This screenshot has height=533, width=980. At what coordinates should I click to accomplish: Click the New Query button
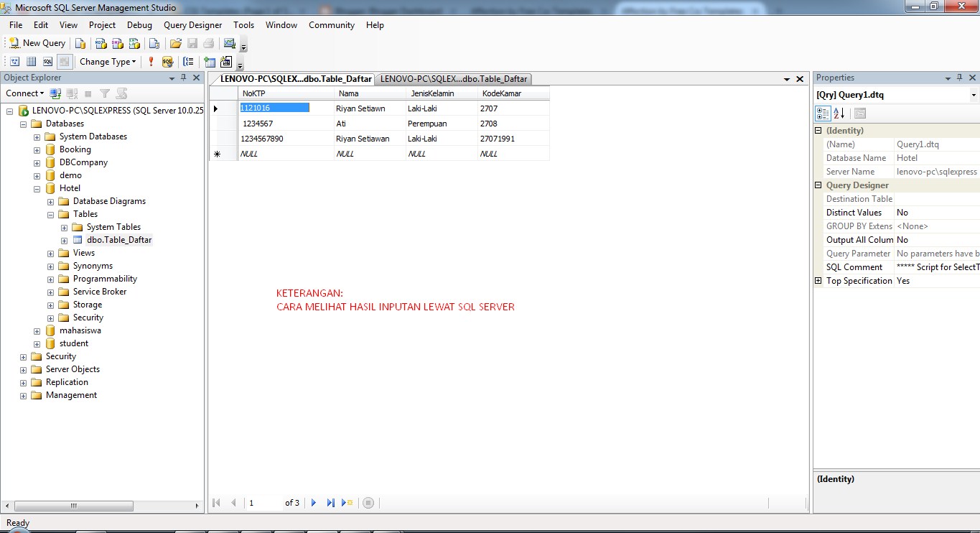[x=36, y=42]
